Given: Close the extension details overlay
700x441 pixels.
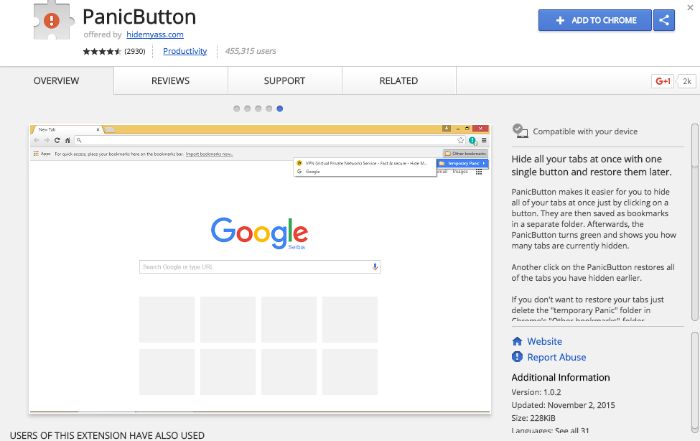Looking at the screenshot, I should click(690, 8).
